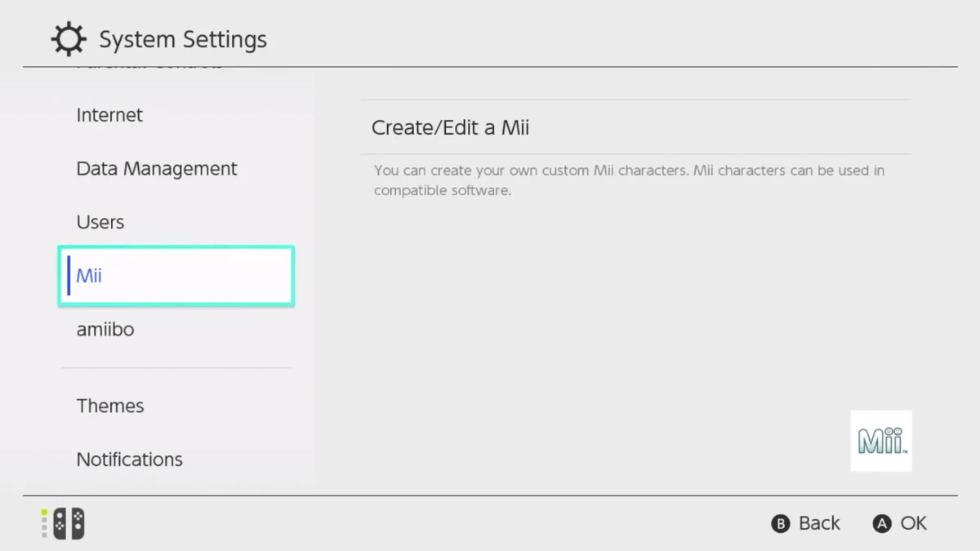Viewport: 980px width, 551px height.
Task: Switch to the Themes section
Action: click(x=110, y=406)
